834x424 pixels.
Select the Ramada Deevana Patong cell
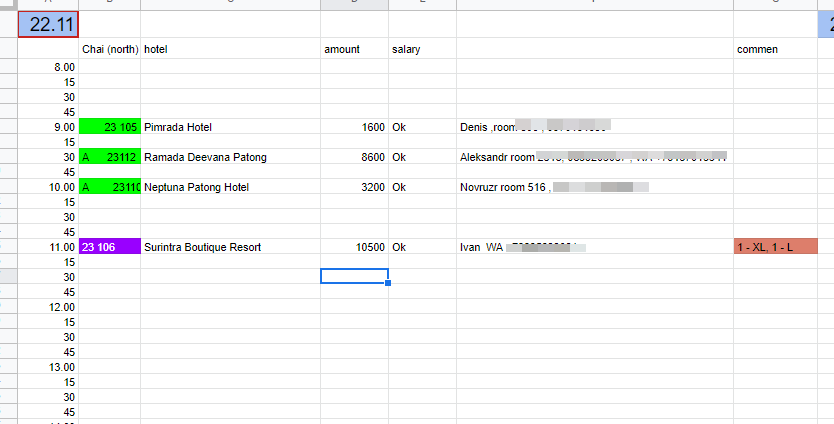point(230,157)
